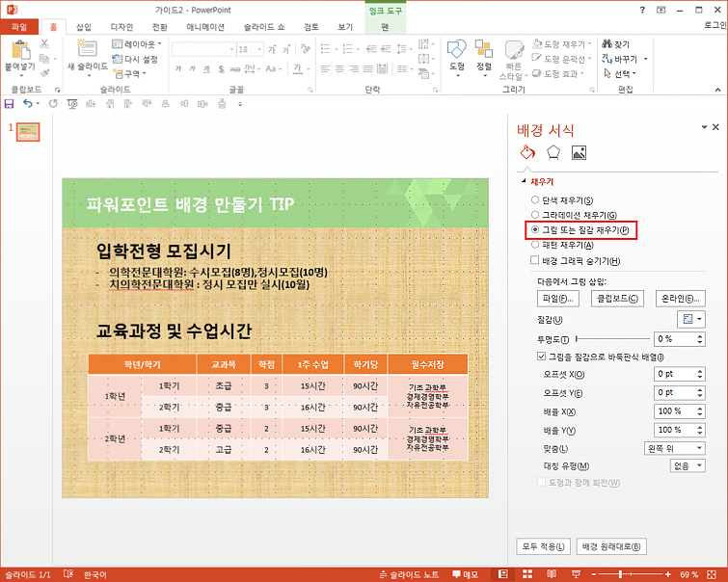Open the Picture tab icon in 배경 서식
This screenshot has width=728, height=582.
[579, 152]
